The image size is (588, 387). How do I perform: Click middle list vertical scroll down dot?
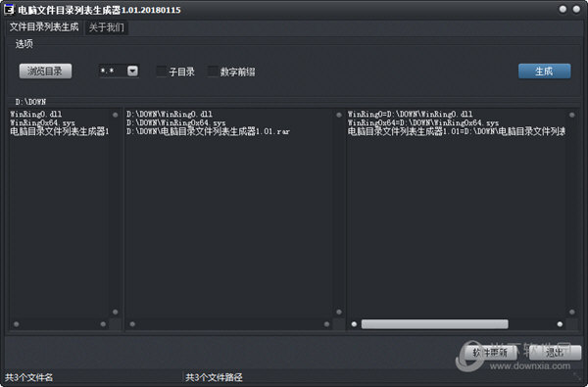pyautogui.click(x=339, y=312)
